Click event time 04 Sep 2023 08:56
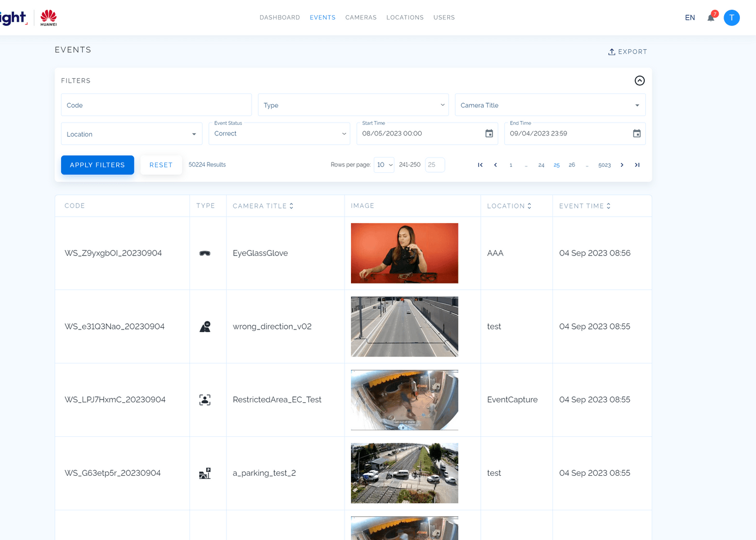The height and width of the screenshot is (540, 756). tap(595, 253)
